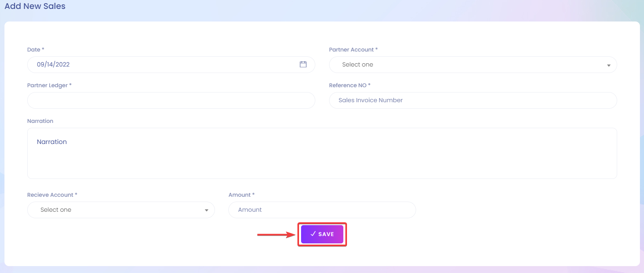644x273 pixels.
Task: Save the new sales entry
Action: tap(322, 234)
